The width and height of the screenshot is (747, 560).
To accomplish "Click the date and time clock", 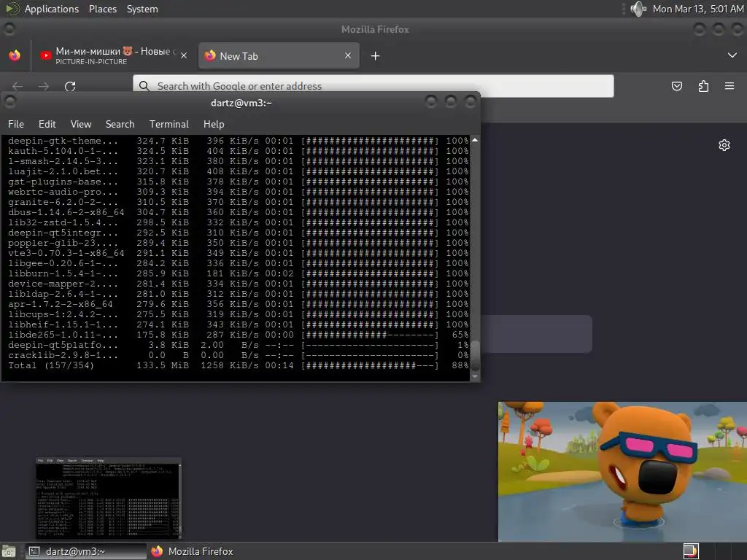I will [697, 9].
